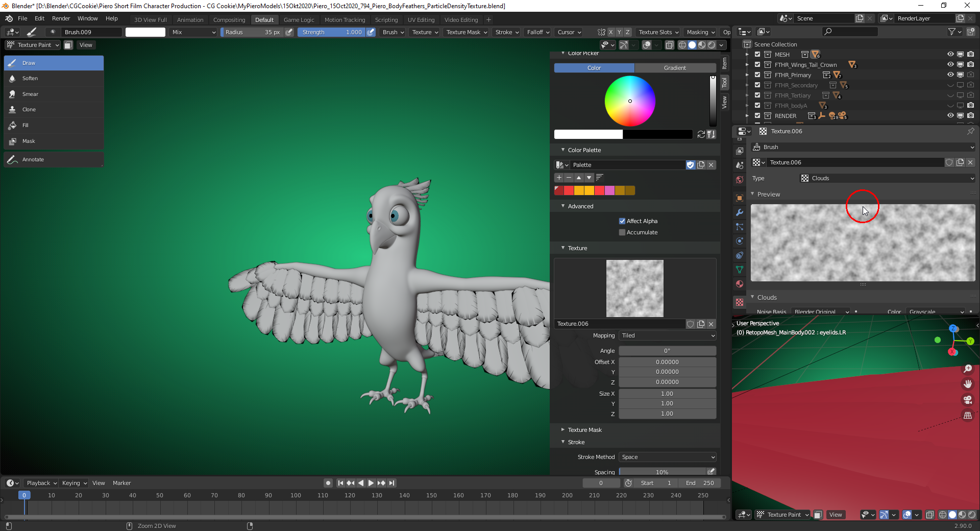The height and width of the screenshot is (531, 980).
Task: Open the Physics properties tab
Action: [x=739, y=241]
